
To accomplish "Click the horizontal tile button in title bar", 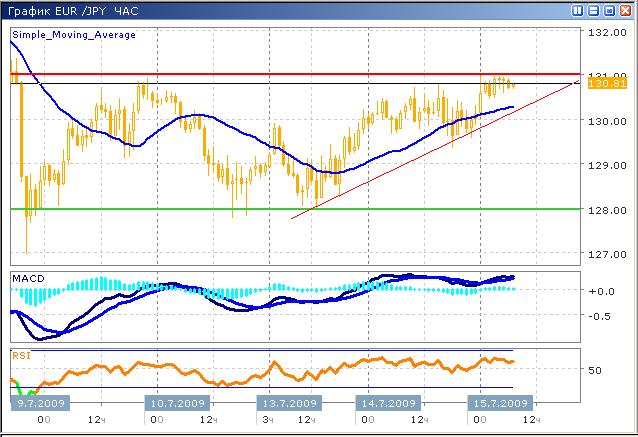I will pyautogui.click(x=594, y=10).
